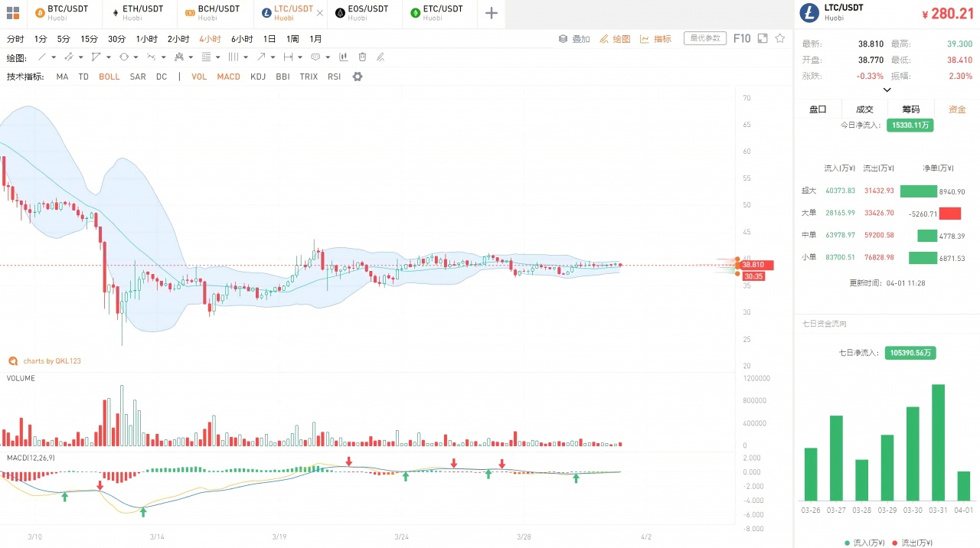
Task: Open the grid layout menu icon
Action: click(x=12, y=13)
